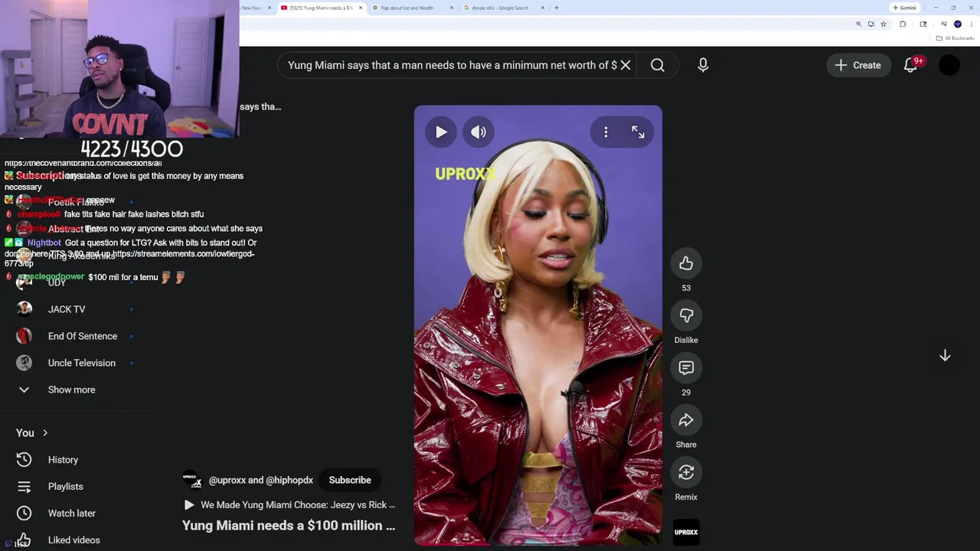Open Watch later in the sidebar

(71, 514)
